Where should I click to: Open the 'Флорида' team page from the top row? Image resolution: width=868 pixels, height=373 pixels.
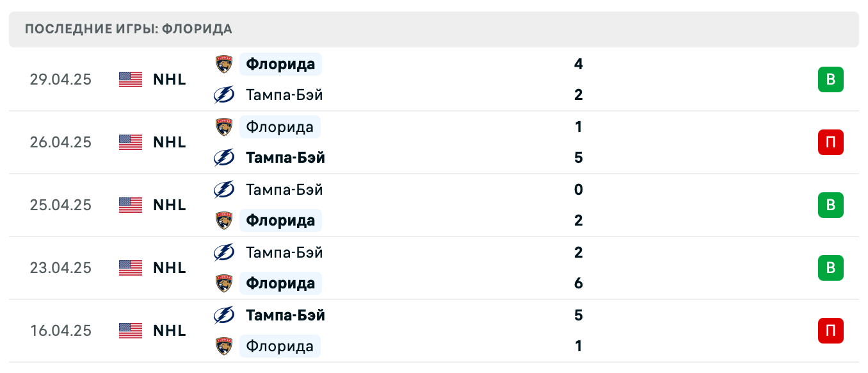click(280, 64)
